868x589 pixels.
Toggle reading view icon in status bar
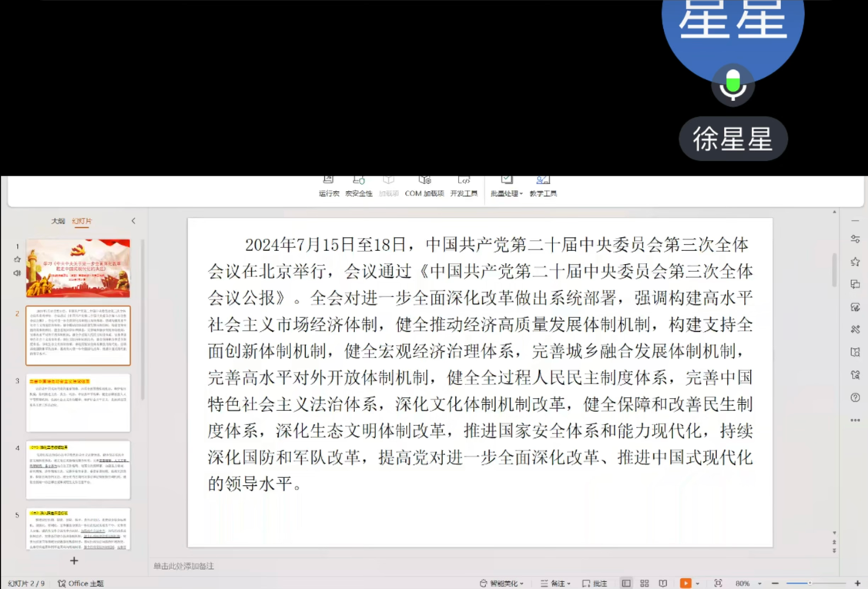[662, 584]
